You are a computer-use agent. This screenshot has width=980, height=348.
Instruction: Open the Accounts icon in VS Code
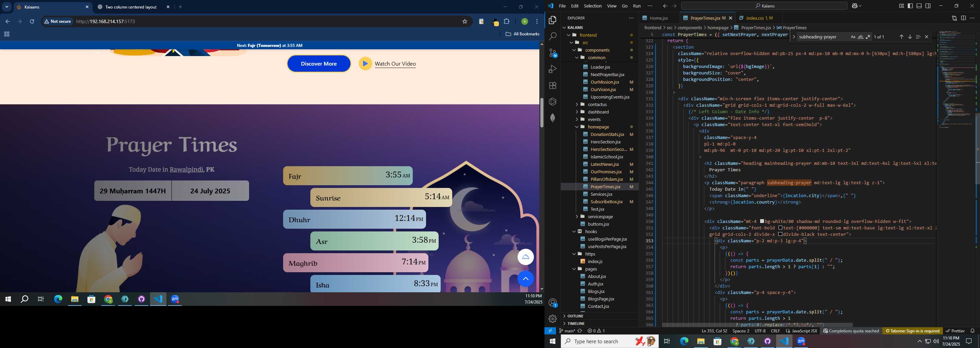pyautogui.click(x=553, y=303)
